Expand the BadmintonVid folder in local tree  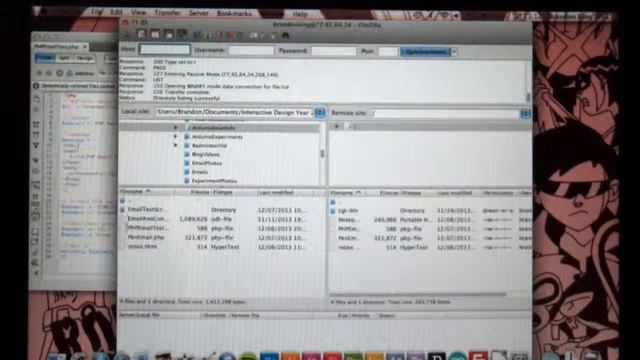(x=176, y=145)
